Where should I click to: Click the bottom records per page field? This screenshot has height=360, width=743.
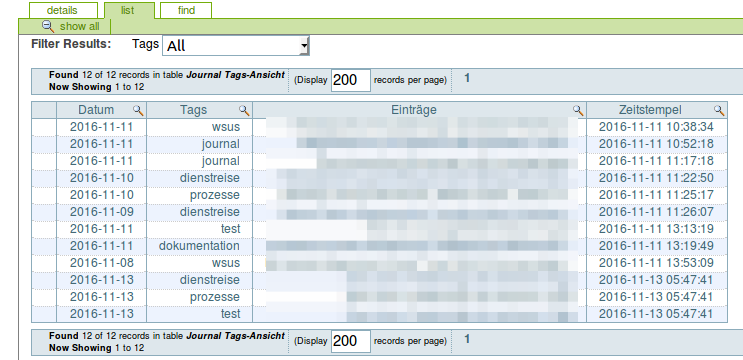pyautogui.click(x=351, y=341)
